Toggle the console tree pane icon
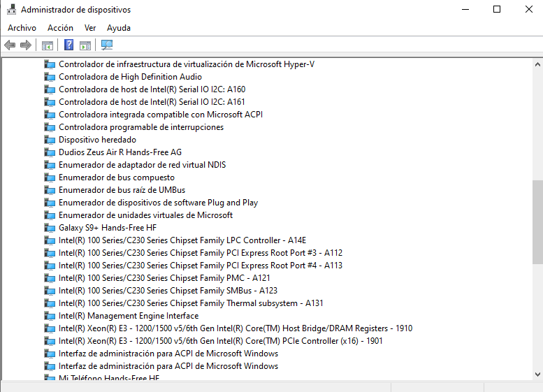543x392 pixels. click(48, 45)
